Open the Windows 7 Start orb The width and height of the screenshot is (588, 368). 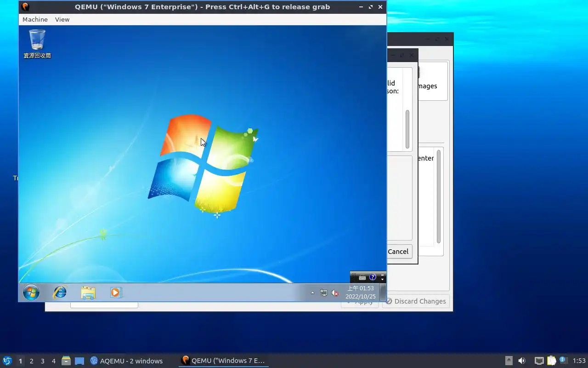click(x=31, y=293)
